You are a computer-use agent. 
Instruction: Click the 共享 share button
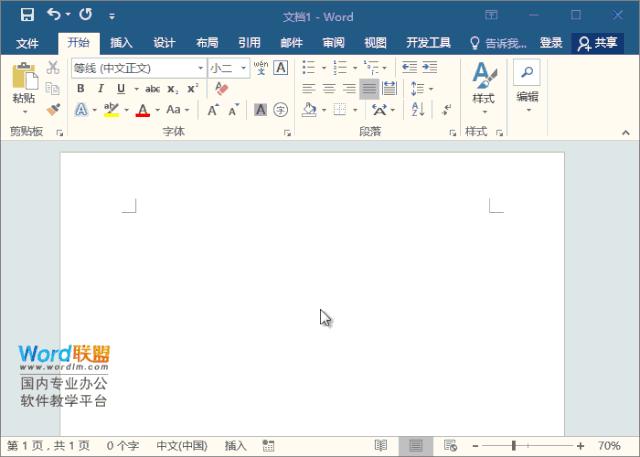[598, 43]
